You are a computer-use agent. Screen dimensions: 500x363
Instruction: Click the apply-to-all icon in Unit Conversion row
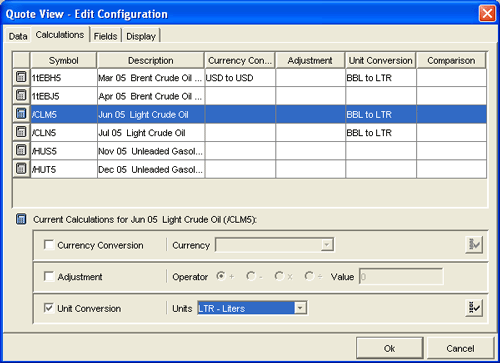(474, 308)
